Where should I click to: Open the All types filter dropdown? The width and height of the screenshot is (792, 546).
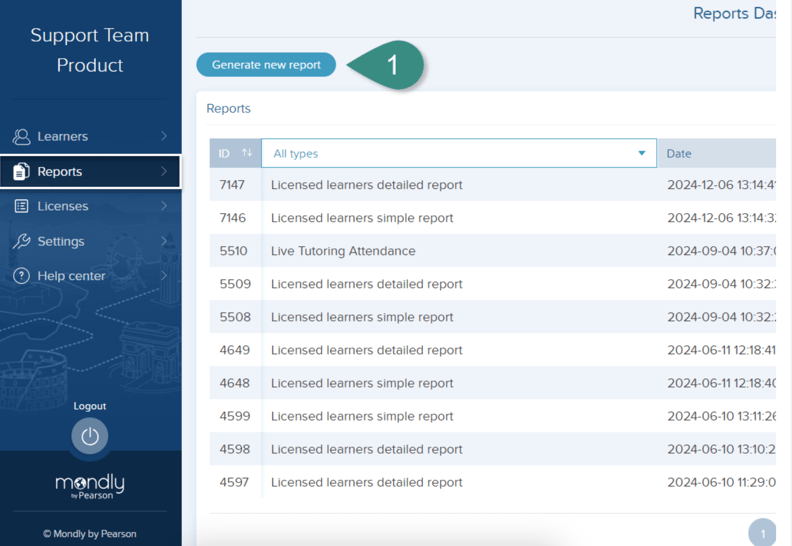[x=459, y=153]
